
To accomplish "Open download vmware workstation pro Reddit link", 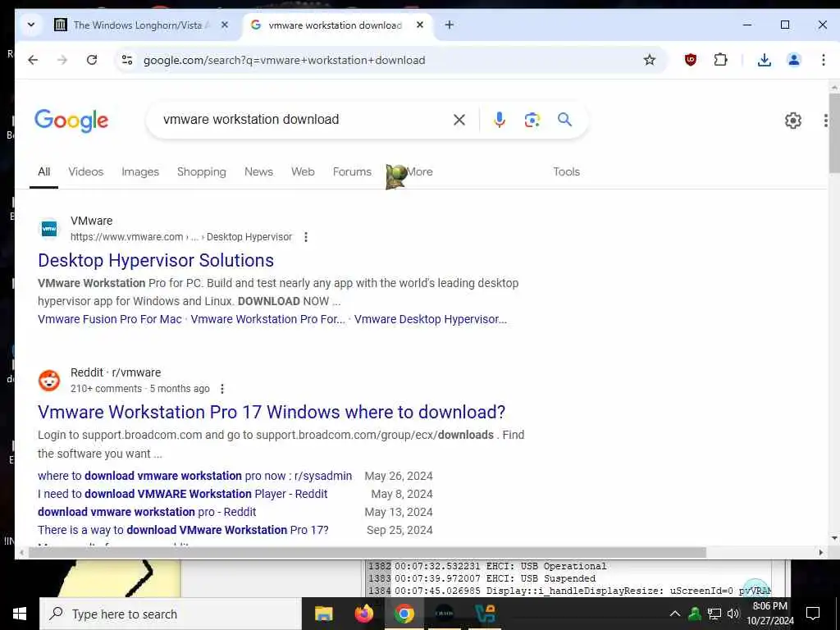I will click(x=147, y=512).
